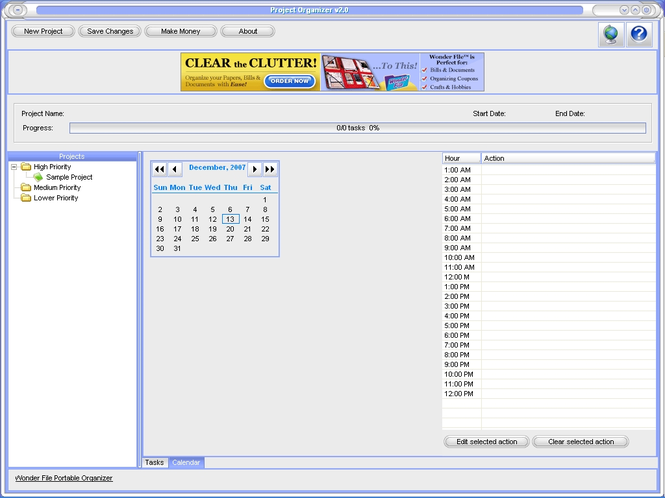
Task: Open help with question mark icon
Action: pos(639,34)
